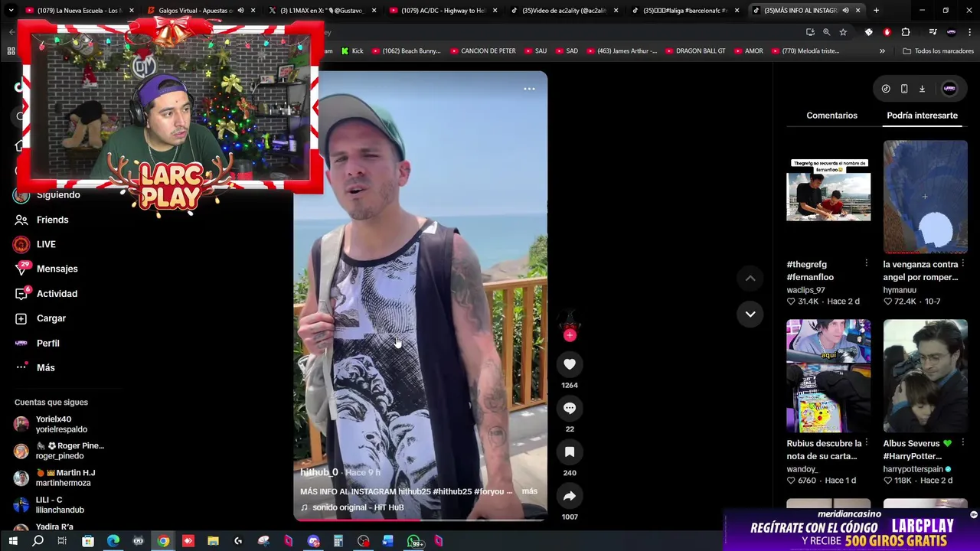The image size is (980, 551).
Task: Open options for the 'la venganza contra' card
Action: pyautogui.click(x=962, y=264)
